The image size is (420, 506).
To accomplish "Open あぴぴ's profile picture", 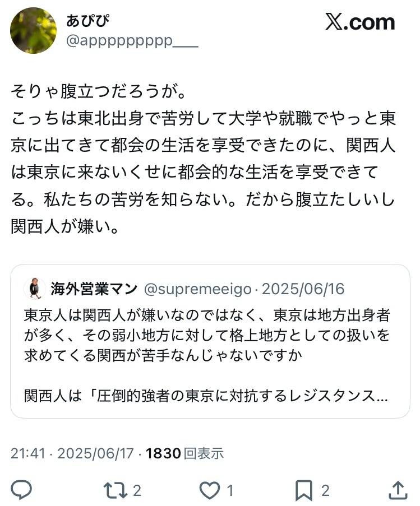I will click(33, 31).
